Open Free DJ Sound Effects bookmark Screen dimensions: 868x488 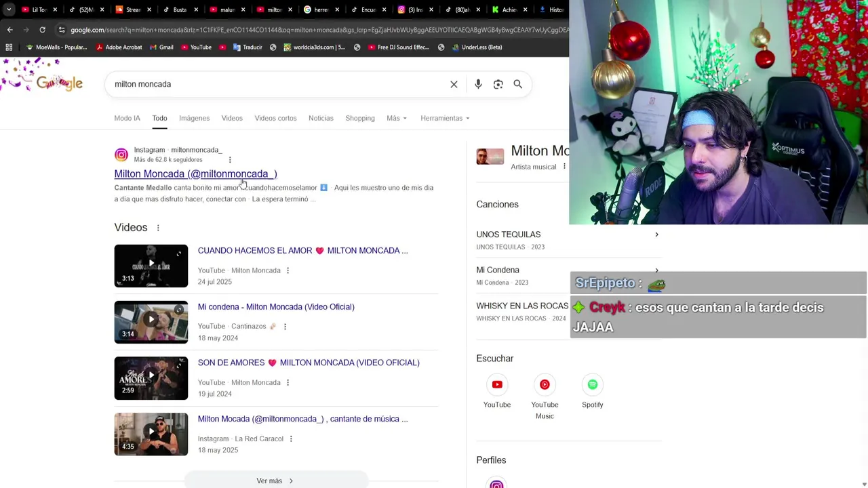pyautogui.click(x=399, y=47)
